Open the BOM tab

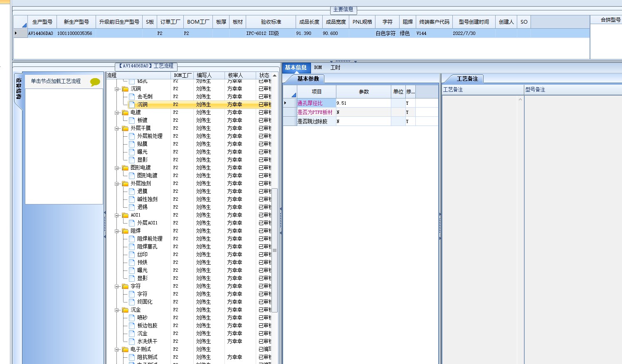[318, 67]
